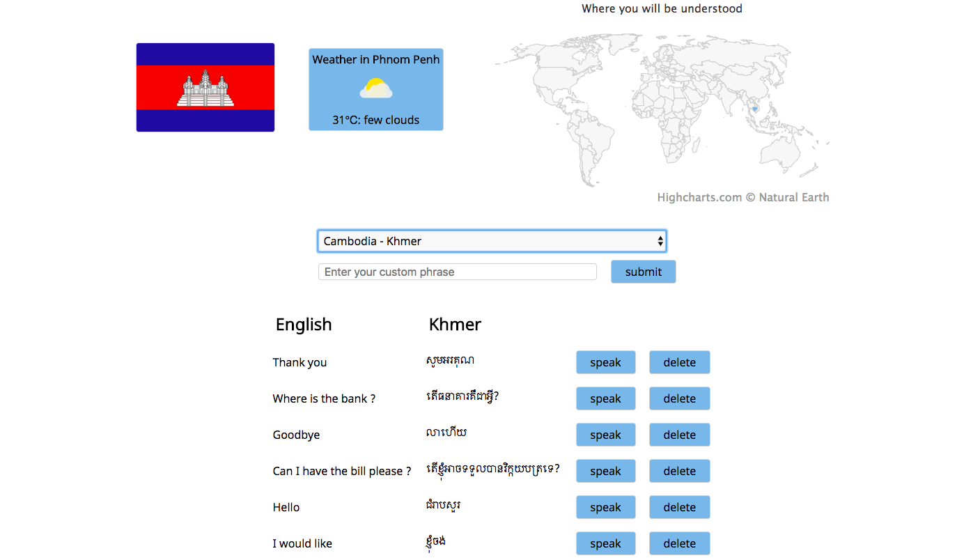Open the Highcharts.com credits link
This screenshot has height=558, width=980.
click(743, 197)
